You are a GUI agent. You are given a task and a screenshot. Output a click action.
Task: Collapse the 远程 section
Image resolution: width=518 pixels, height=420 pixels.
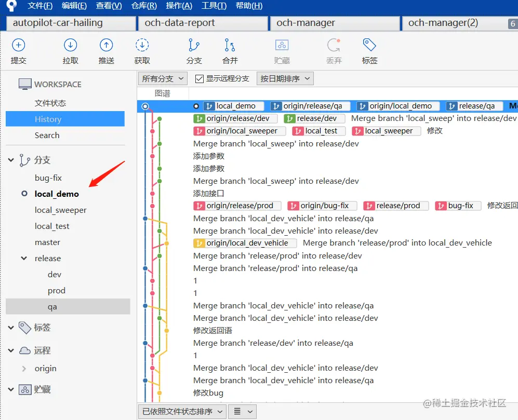coord(11,350)
